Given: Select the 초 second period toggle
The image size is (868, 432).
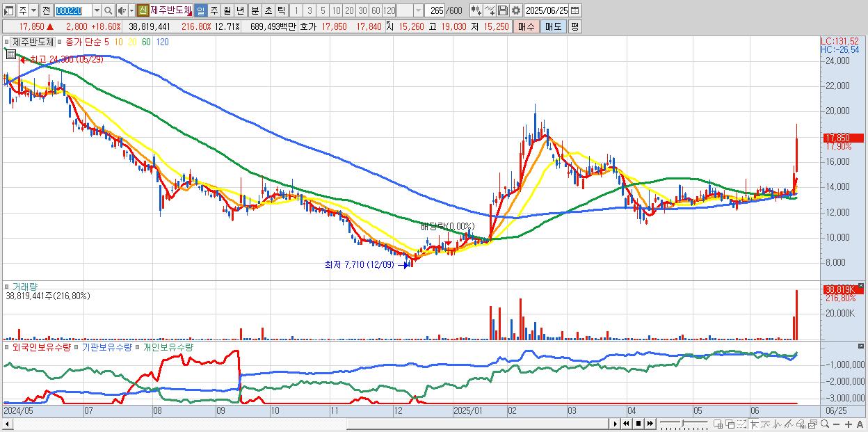Looking at the screenshot, I should [268, 10].
